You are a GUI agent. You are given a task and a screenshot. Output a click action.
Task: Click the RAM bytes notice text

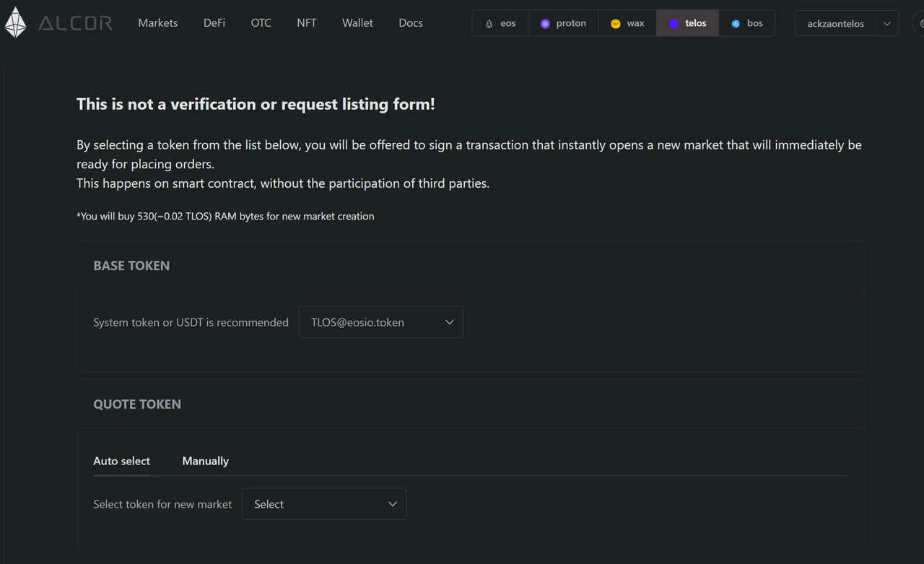[225, 216]
